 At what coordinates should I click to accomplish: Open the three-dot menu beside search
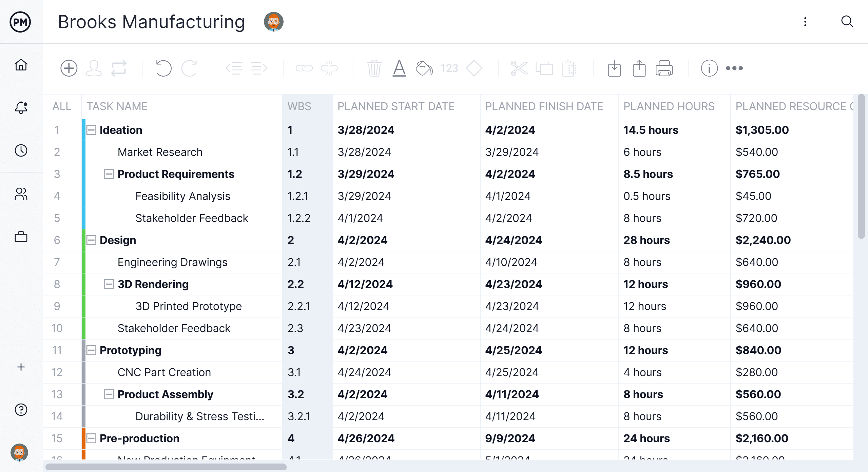[805, 22]
